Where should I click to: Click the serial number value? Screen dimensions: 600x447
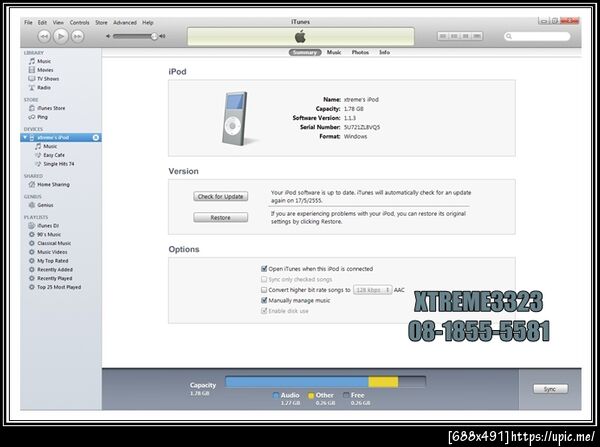pyautogui.click(x=362, y=127)
